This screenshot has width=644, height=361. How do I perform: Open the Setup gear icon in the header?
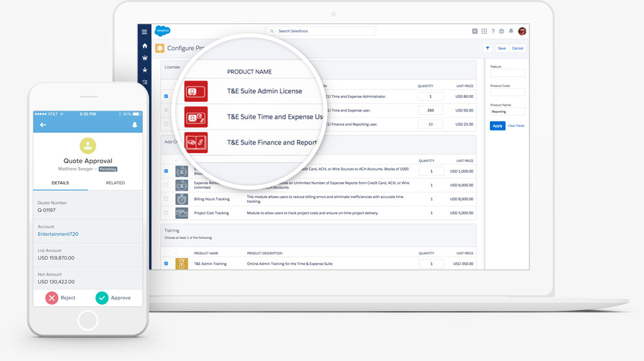click(502, 31)
